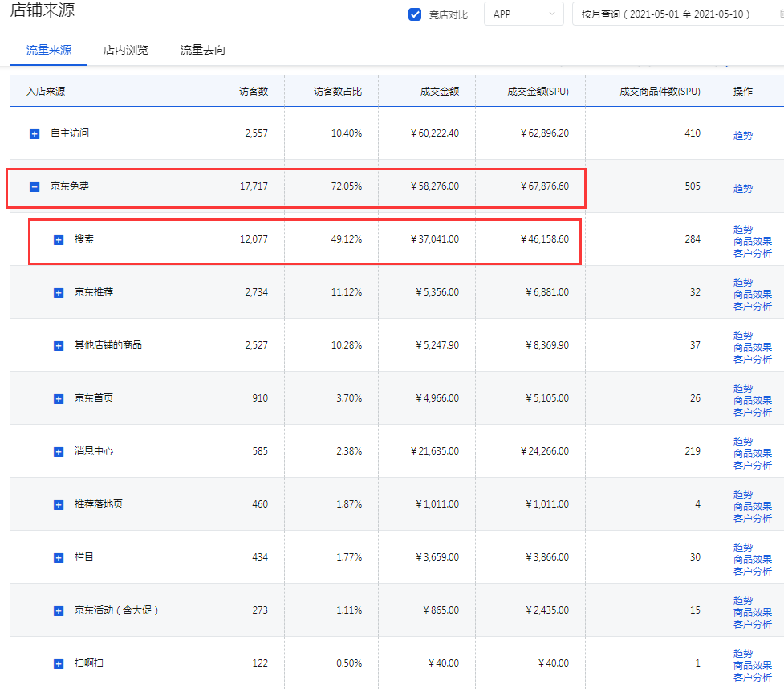Open 商品效果 for 京东首页 row

click(753, 401)
